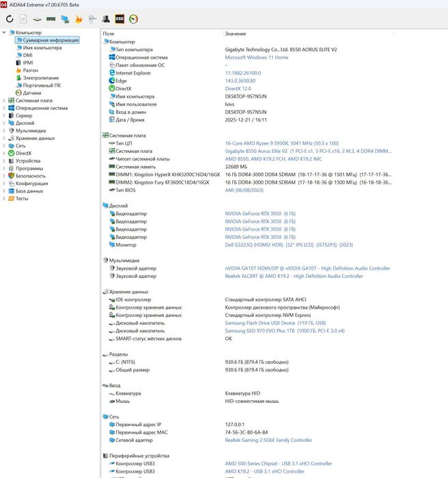This screenshot has height=478, width=448.
Task: Select База данных in the tree
Action: [26, 191]
